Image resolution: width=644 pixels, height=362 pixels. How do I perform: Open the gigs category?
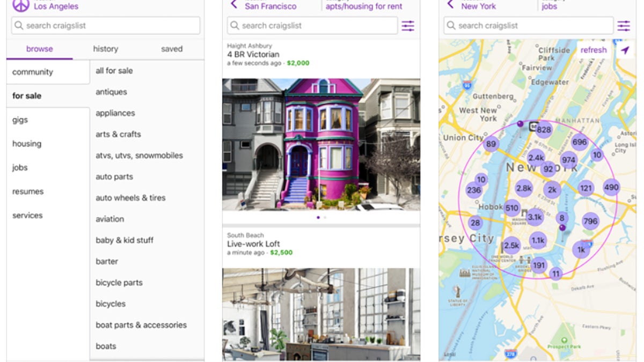(48, 120)
